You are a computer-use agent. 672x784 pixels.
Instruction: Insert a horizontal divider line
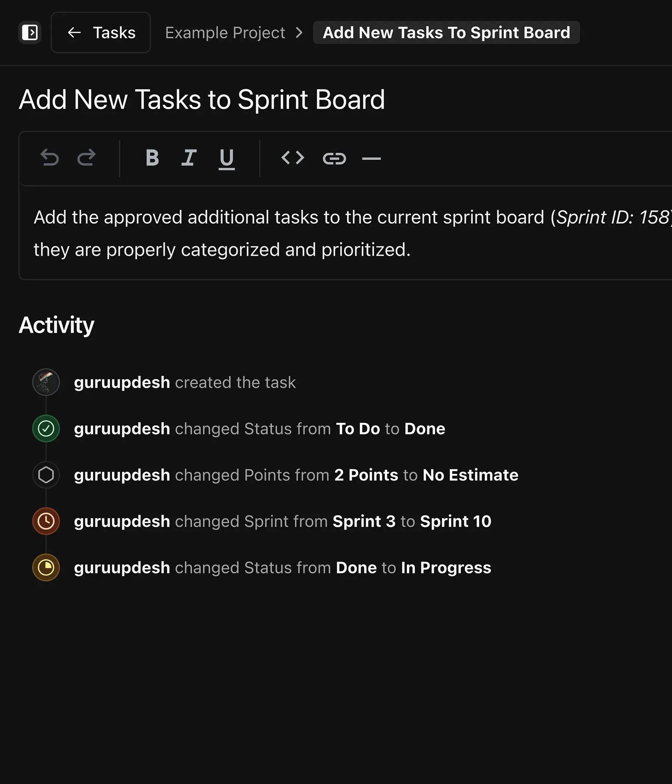click(371, 159)
